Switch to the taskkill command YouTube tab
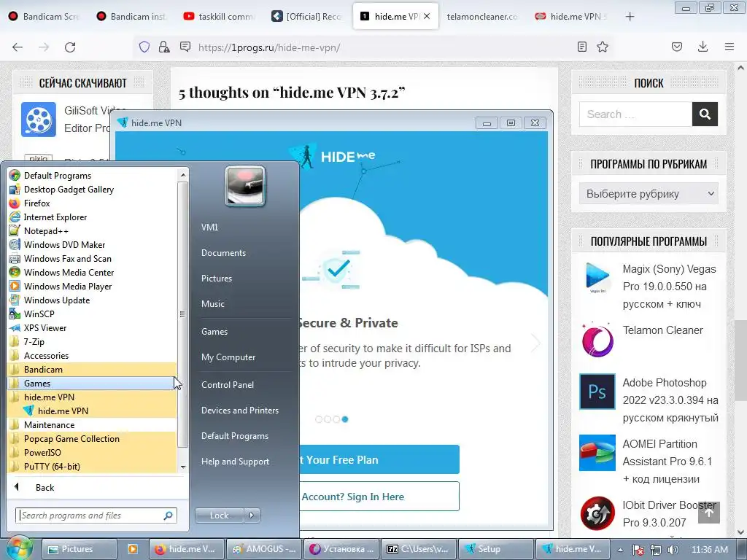 (220, 17)
